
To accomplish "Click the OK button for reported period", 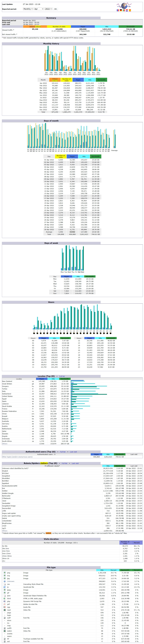I will click(56, 9).
